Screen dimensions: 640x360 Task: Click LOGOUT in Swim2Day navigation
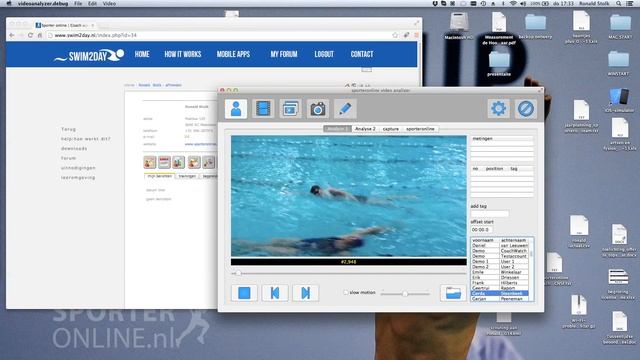(324, 54)
